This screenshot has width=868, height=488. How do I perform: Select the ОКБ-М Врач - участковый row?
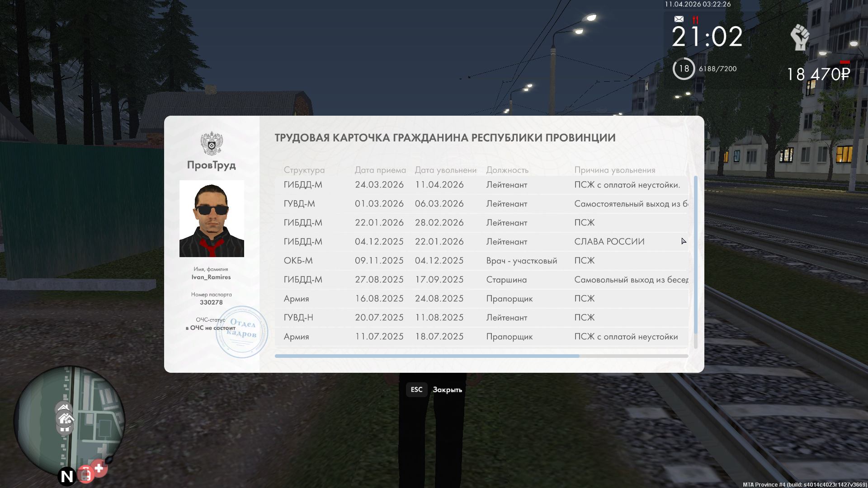tap(481, 261)
